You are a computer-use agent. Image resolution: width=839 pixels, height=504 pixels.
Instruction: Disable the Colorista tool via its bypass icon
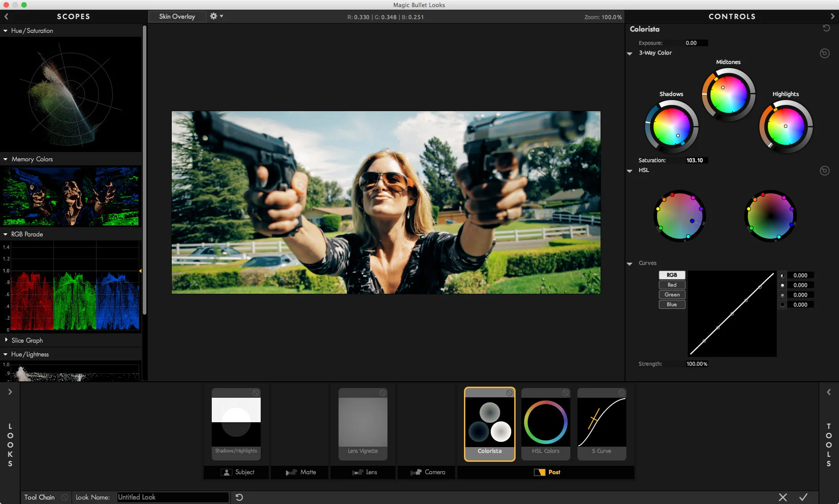click(509, 393)
